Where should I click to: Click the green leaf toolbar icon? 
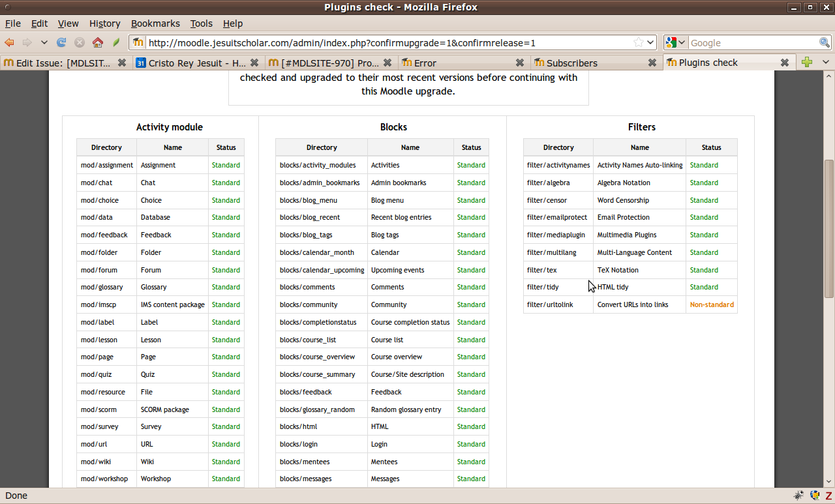116,42
